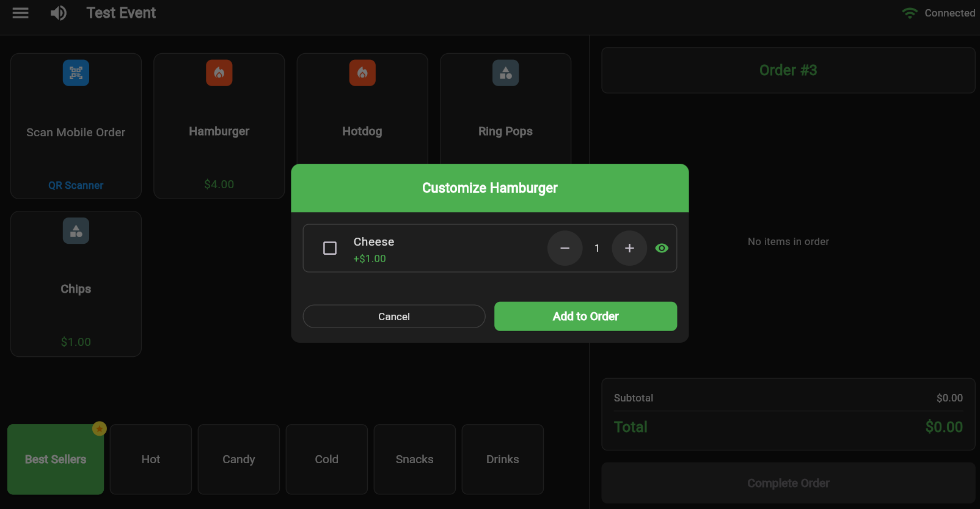The width and height of the screenshot is (980, 509).
Task: Decrease Cheese quantity with minus button
Action: 565,248
